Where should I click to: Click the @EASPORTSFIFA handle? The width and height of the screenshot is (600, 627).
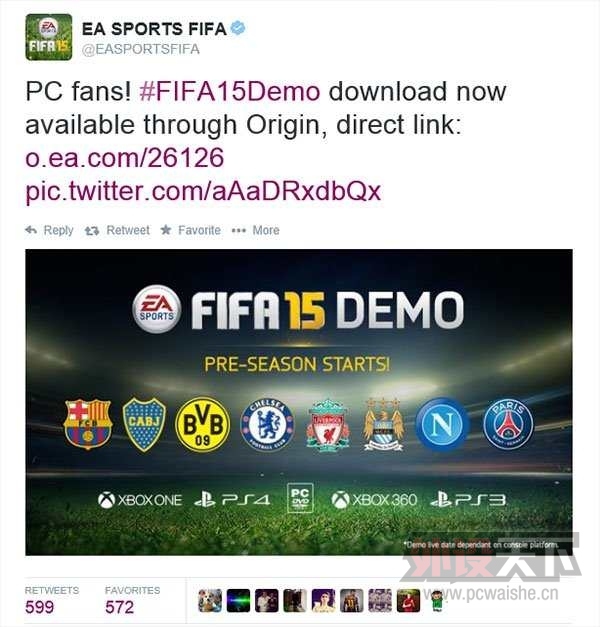point(140,49)
